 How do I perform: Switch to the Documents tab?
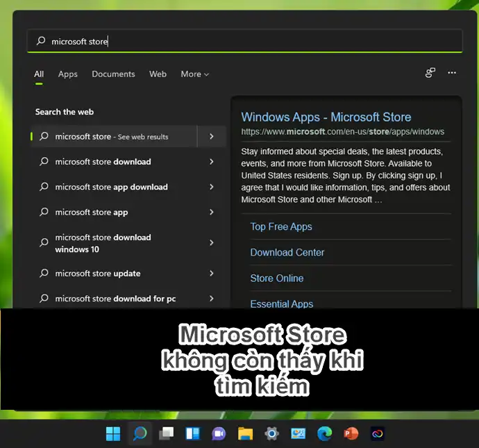coord(113,74)
